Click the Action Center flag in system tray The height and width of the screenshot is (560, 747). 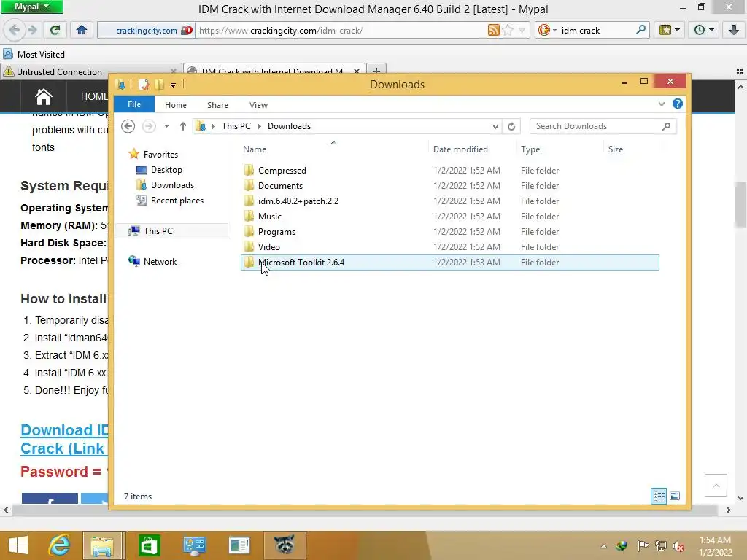point(643,545)
